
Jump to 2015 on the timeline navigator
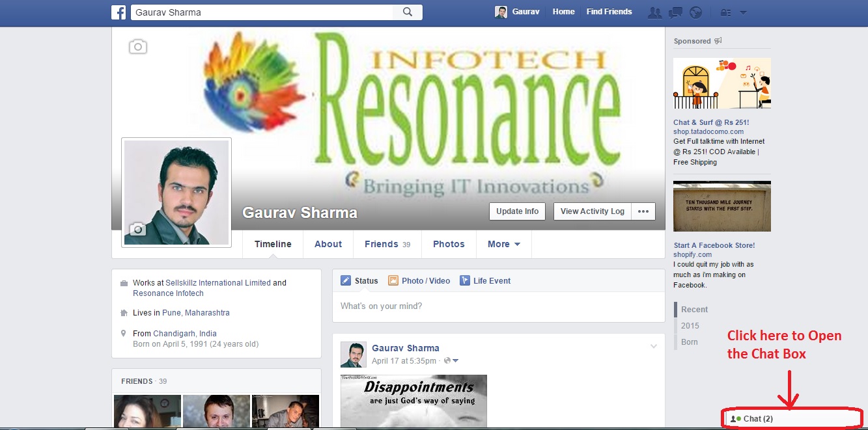(690, 326)
